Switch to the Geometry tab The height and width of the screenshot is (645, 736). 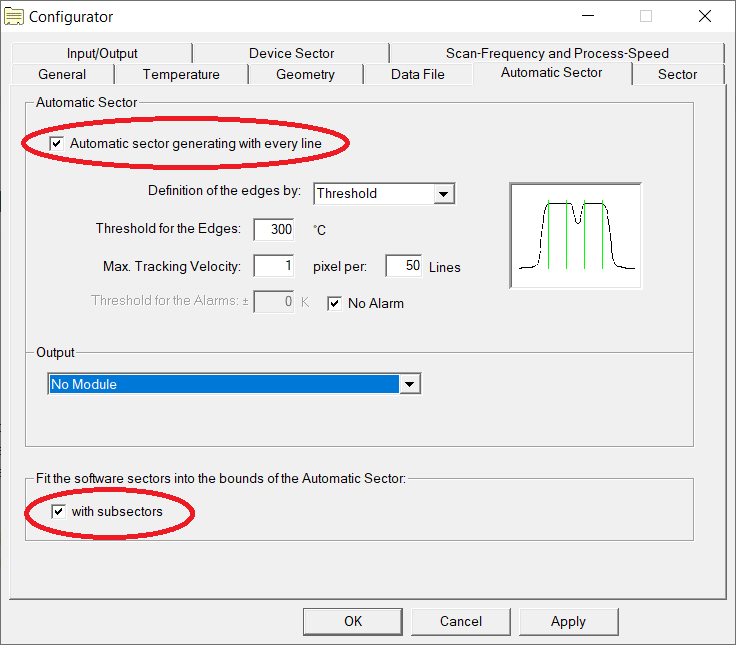pos(305,74)
